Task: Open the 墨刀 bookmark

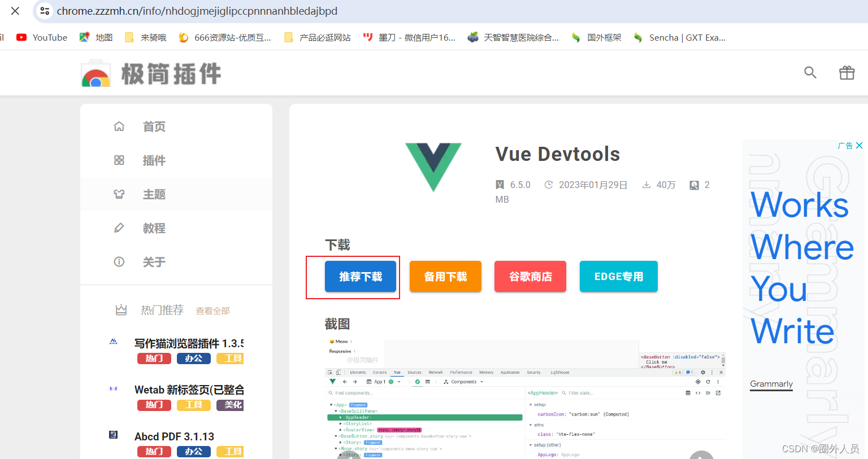Action: pyautogui.click(x=409, y=37)
